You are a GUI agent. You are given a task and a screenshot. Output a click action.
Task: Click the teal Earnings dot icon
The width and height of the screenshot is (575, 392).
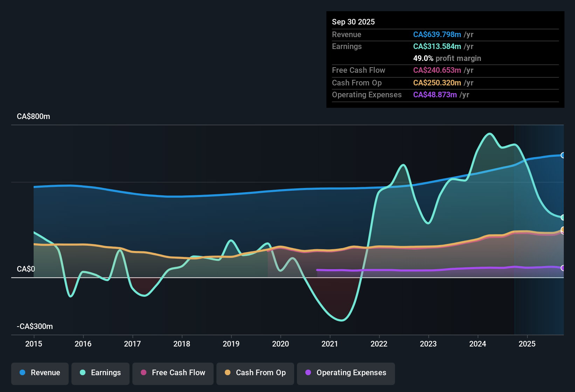pos(83,373)
